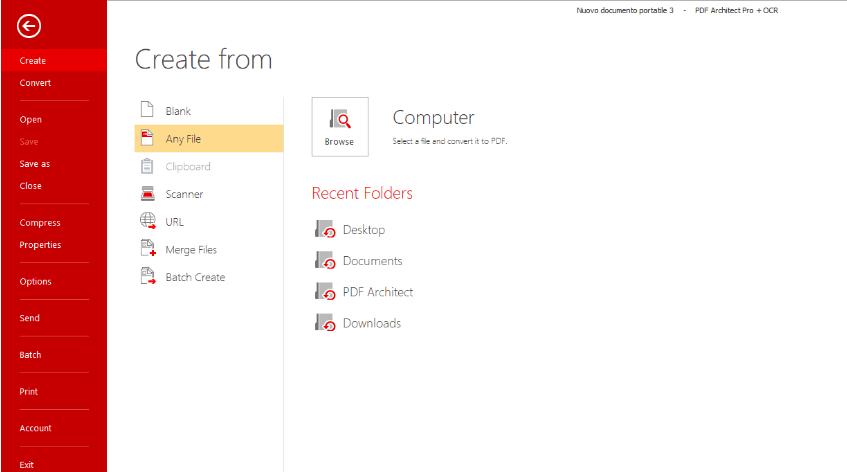The width and height of the screenshot is (847, 472).
Task: Click the Scanner icon
Action: tap(147, 193)
